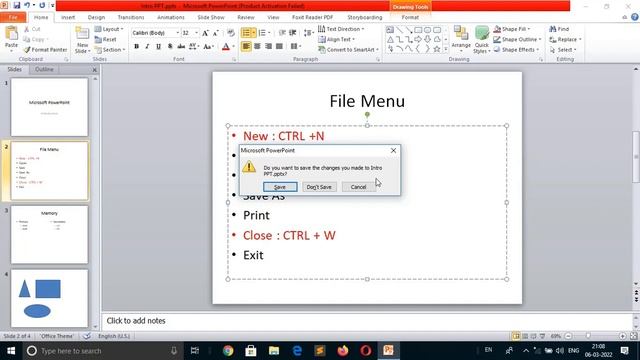The image size is (640, 360).
Task: Click the Save icon in quick access toolbar
Action: tap(16, 5)
